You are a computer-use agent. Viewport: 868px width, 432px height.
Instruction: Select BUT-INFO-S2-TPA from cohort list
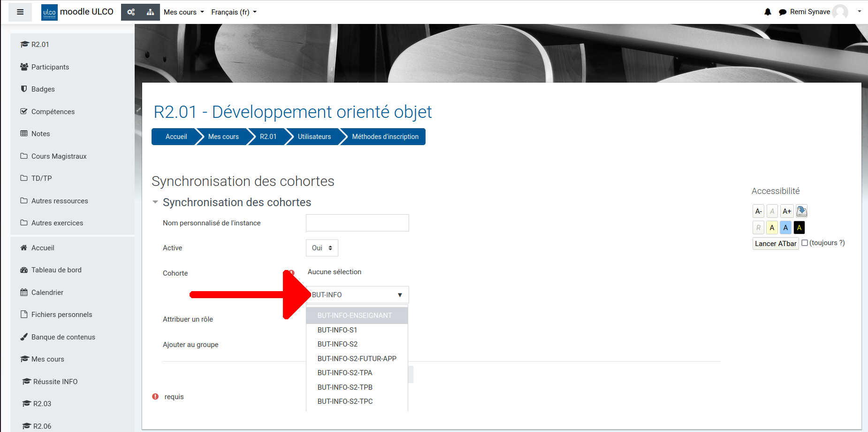pos(345,373)
